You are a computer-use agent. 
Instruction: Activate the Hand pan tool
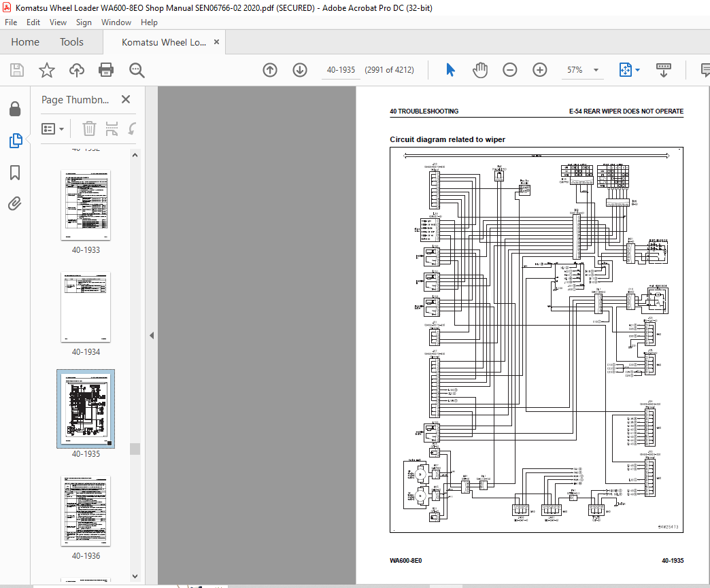(480, 70)
